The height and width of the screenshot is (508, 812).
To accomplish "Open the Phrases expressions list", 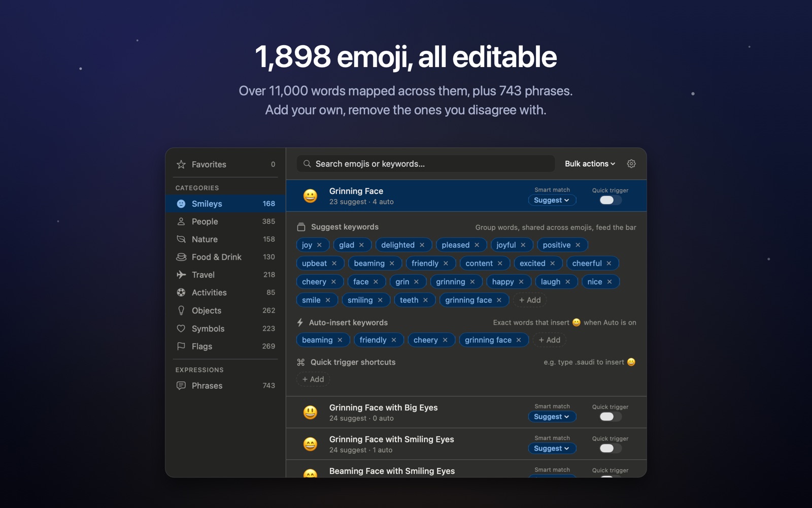I will click(225, 386).
